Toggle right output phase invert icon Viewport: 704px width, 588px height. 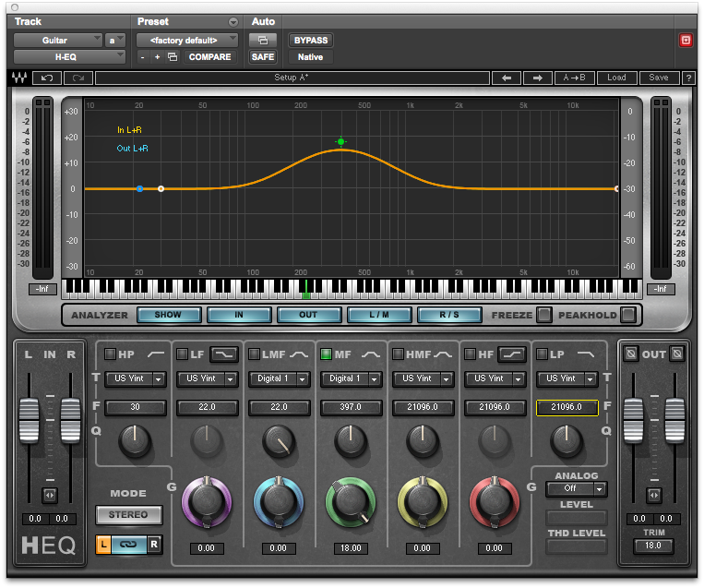[677, 354]
